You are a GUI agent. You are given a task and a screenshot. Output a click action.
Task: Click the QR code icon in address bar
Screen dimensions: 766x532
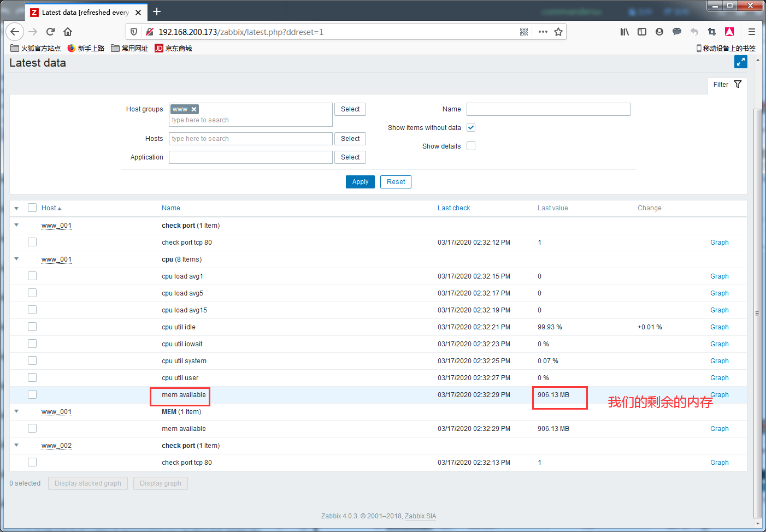[524, 32]
